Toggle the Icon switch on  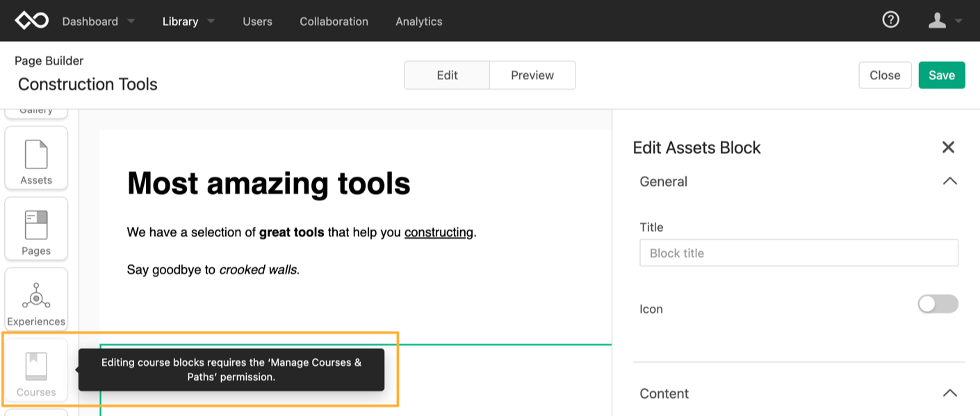coord(938,304)
